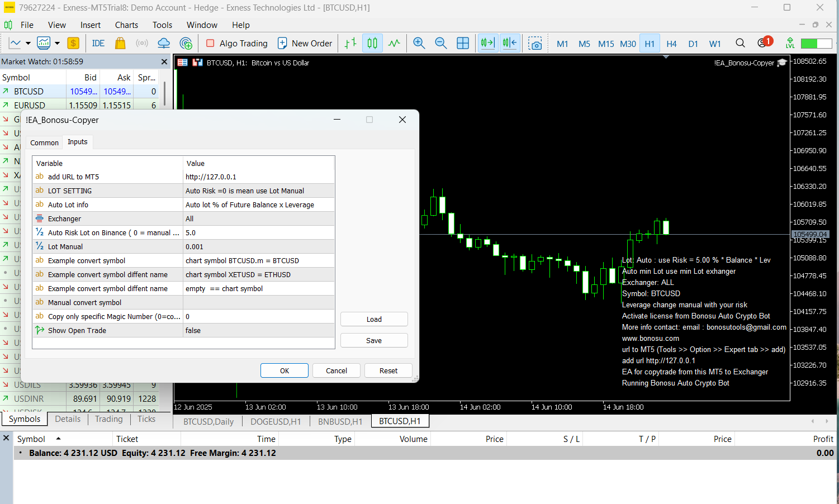Image resolution: width=839 pixels, height=504 pixels.
Task: Expand the templates dropdown arrow
Action: (x=57, y=43)
